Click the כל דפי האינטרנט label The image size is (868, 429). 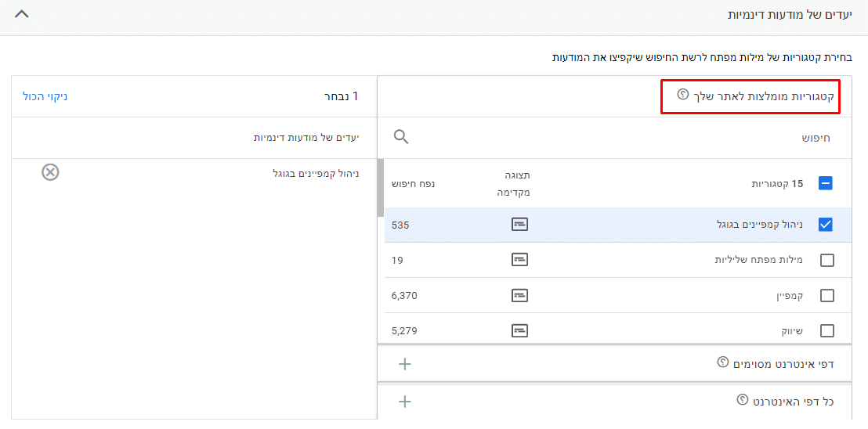point(794,401)
